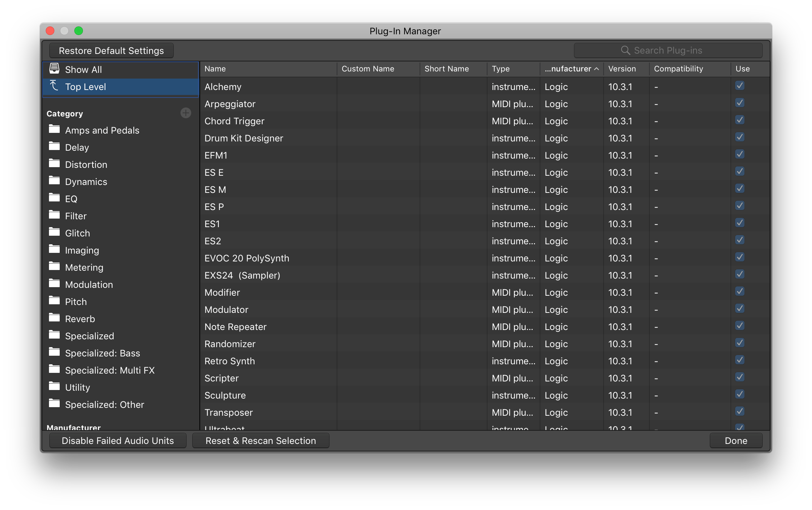Click the magnifier icon in the search field
Viewport: 812px width, 510px height.
tap(625, 50)
